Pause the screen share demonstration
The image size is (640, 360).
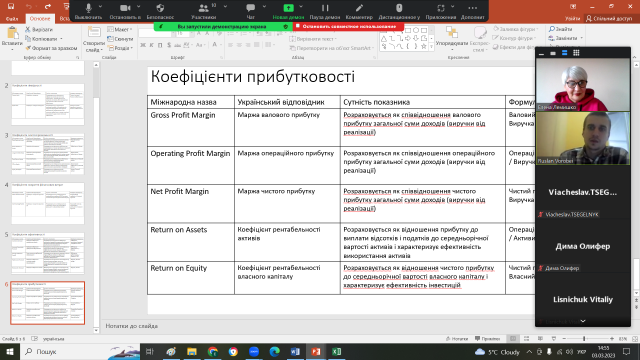click(x=325, y=11)
